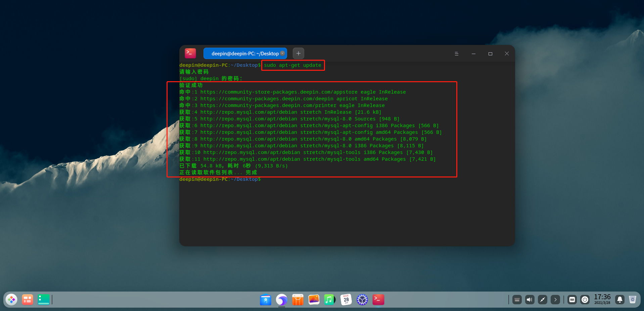Click the mysql-tools i386 Packages [7,430 B] line
Screen dimensions: 644x311
pyautogui.click(x=306, y=152)
